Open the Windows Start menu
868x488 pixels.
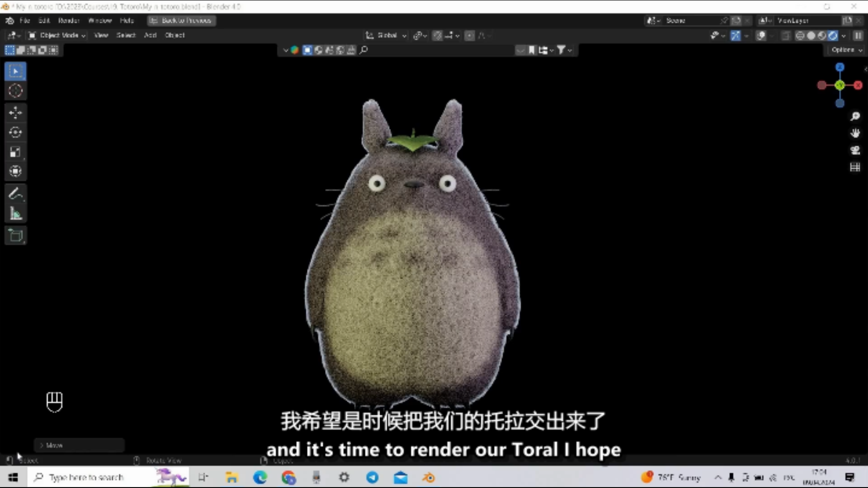pos(13,477)
